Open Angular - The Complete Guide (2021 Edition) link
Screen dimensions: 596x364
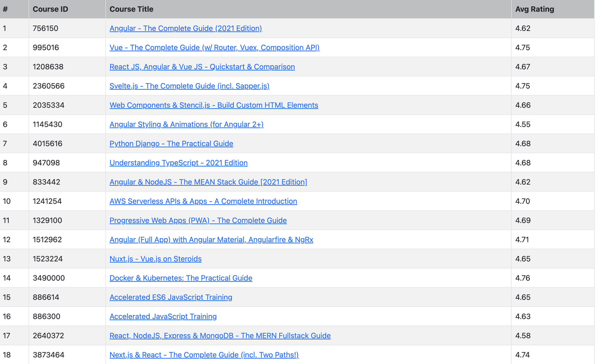(x=186, y=28)
